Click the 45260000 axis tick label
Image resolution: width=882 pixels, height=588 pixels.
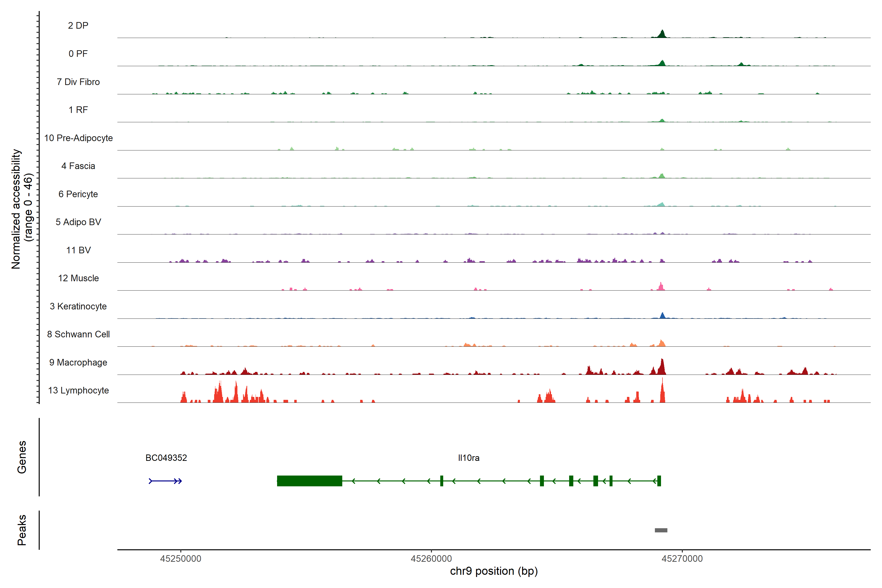coord(431,559)
